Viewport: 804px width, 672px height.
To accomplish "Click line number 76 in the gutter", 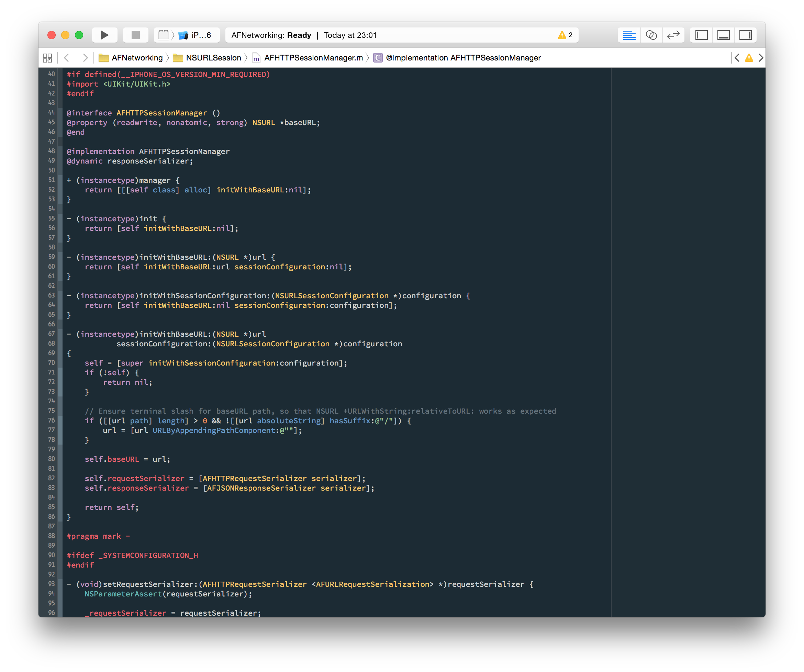I will click(51, 421).
